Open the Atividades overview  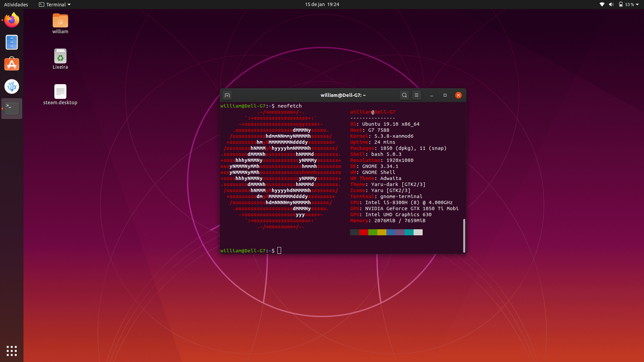click(x=16, y=4)
